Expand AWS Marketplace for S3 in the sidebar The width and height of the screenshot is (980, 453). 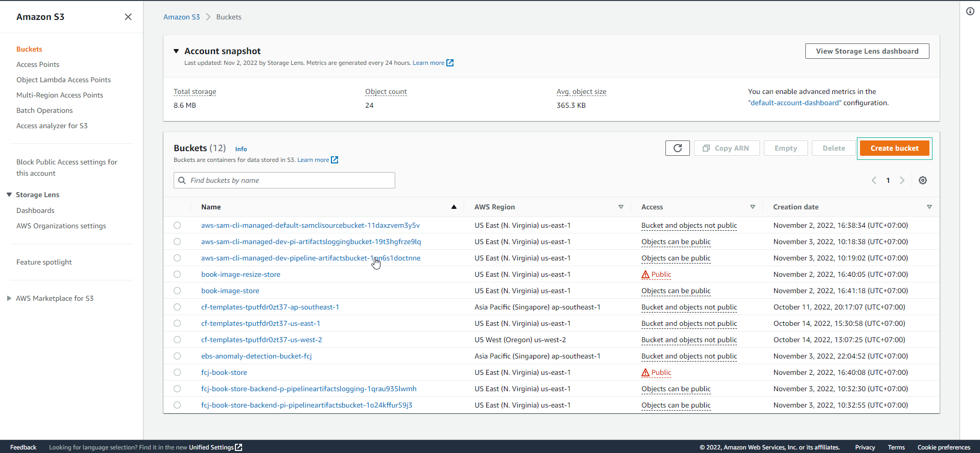9,298
